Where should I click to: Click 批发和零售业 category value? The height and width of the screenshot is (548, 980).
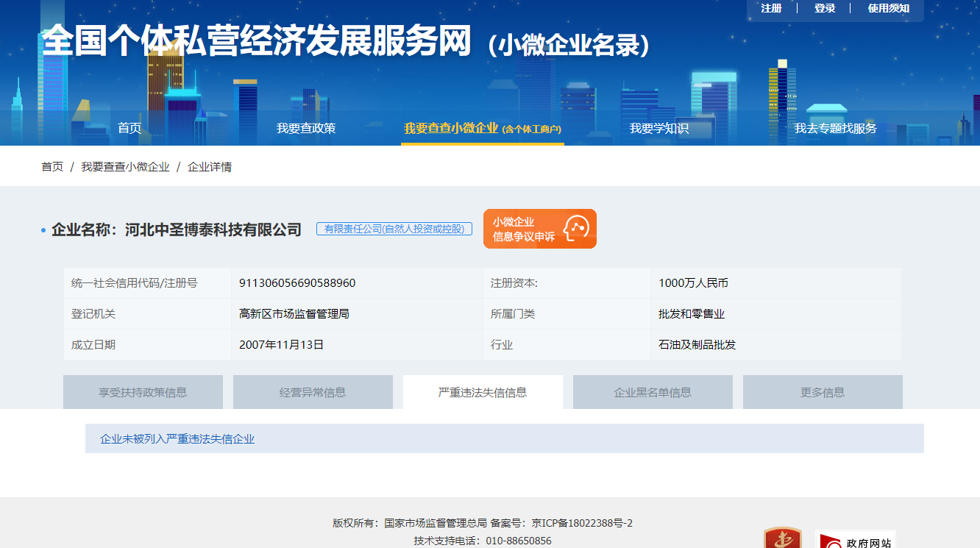coord(692,314)
